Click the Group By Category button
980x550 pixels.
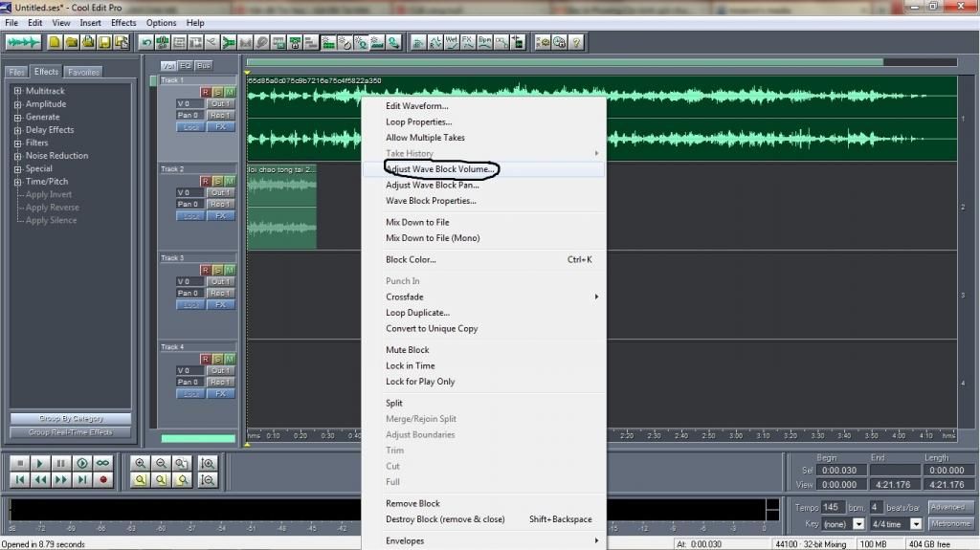click(x=72, y=419)
